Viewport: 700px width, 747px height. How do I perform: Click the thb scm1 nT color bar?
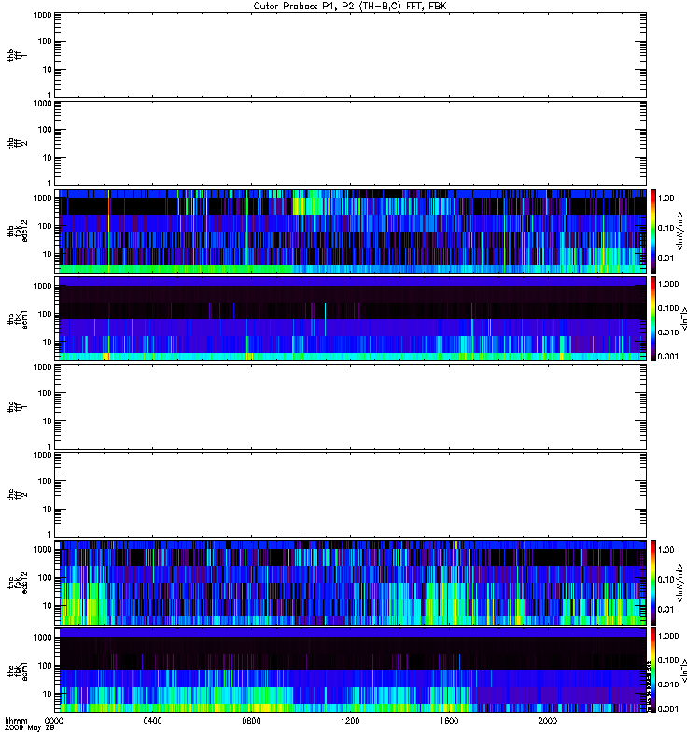click(653, 318)
